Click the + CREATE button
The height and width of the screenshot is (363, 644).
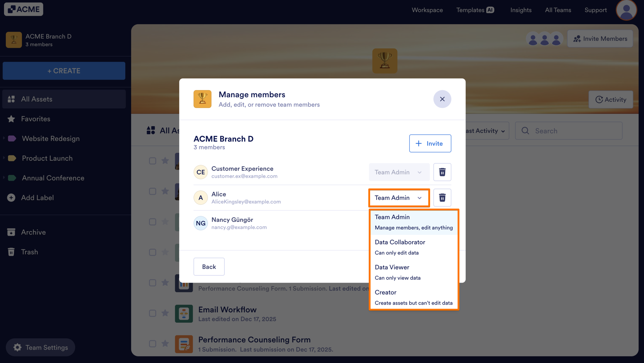point(64,71)
